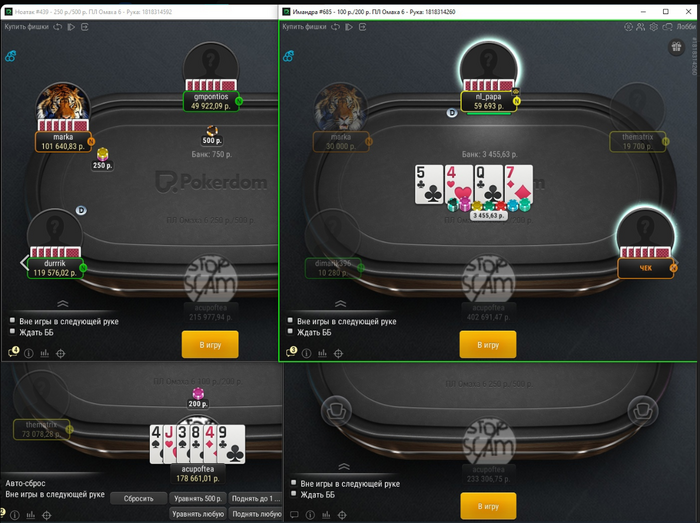Go to Лобби from Имандра table

coord(686,27)
